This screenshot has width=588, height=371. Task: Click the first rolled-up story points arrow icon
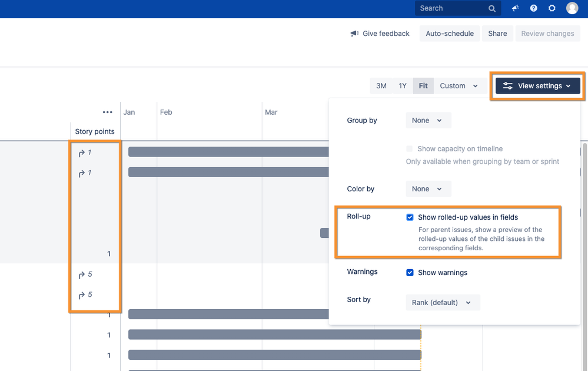[82, 153]
